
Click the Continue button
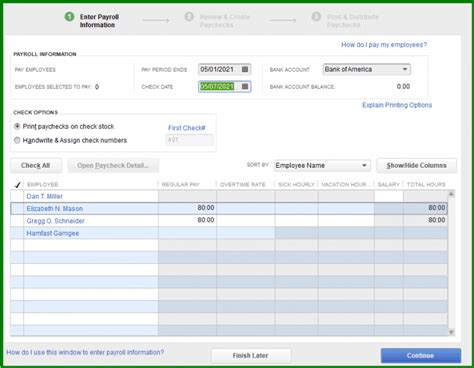(421, 356)
